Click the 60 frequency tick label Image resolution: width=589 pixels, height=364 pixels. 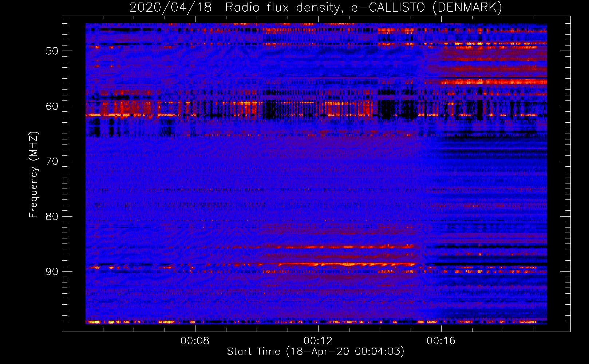[x=52, y=106]
